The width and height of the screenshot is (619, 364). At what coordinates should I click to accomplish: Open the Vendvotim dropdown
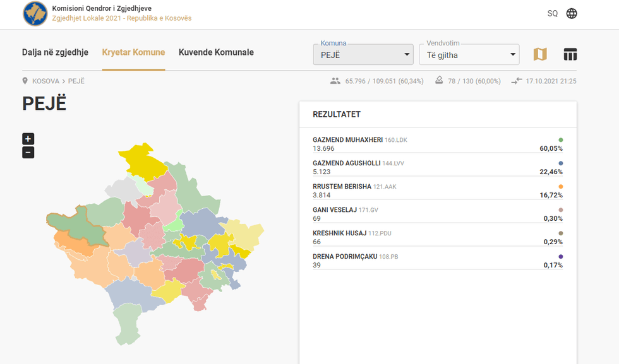coord(469,55)
